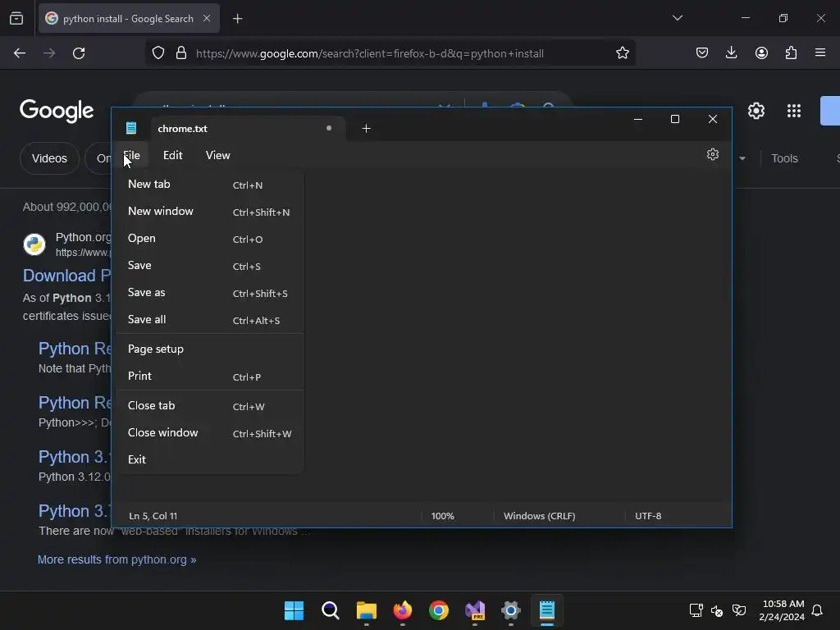Open Firefox tracking protection shield
The height and width of the screenshot is (630, 840).
(x=158, y=53)
